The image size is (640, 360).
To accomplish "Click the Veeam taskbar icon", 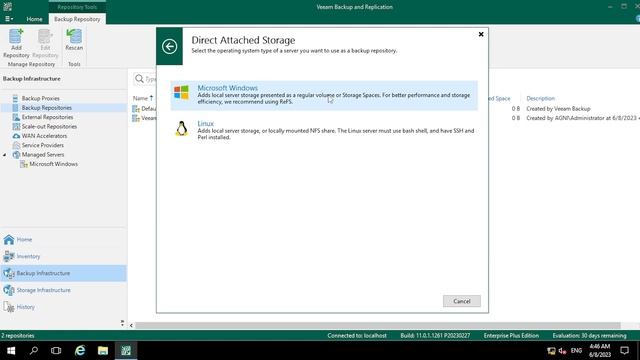I will (x=126, y=350).
